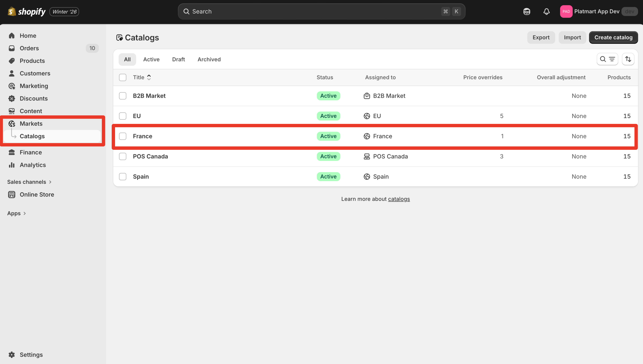This screenshot has width=643, height=364.
Task: Open the sort catalogs arrows icon
Action: [x=628, y=59]
